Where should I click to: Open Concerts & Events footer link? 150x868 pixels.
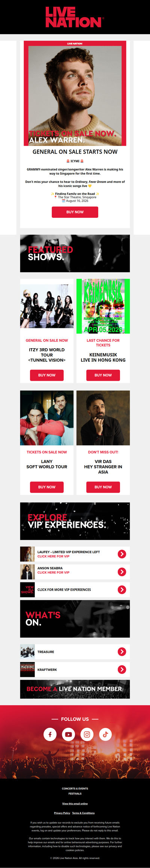pos(75,788)
